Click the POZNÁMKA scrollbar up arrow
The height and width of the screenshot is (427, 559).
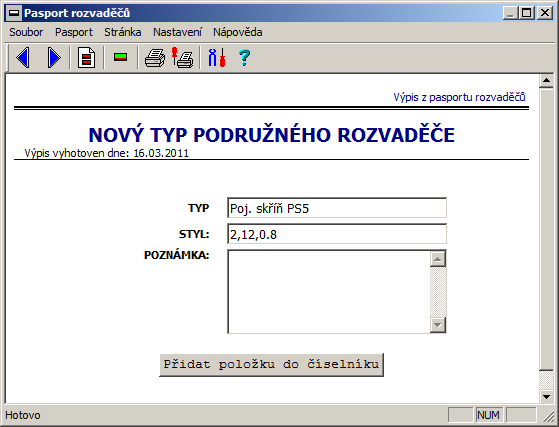tap(438, 259)
